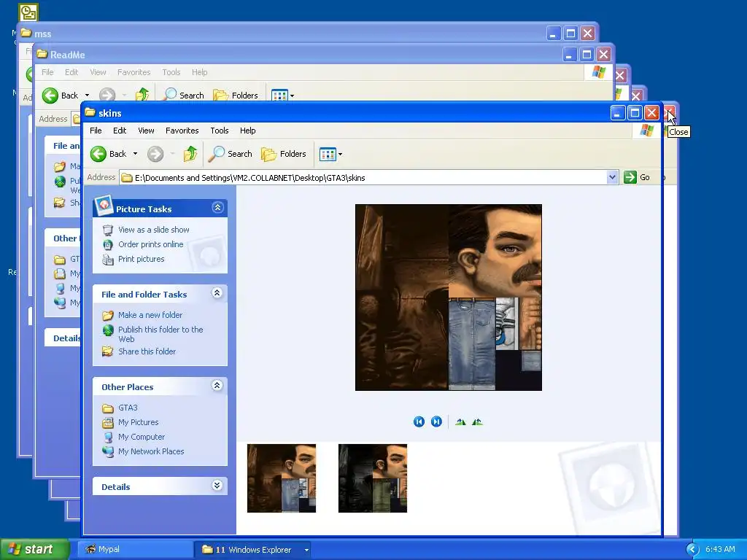Open the Edit menu in skins window
747x560 pixels.
click(120, 131)
